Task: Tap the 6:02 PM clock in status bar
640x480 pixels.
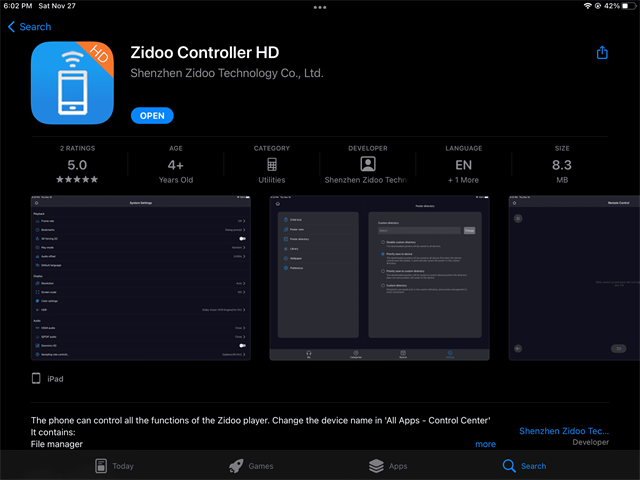Action: point(18,6)
